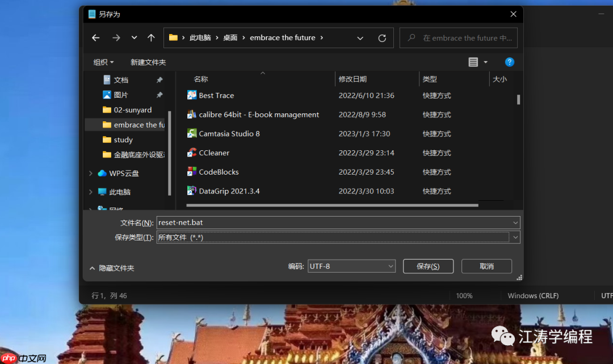The width and height of the screenshot is (613, 364).
Task: Open the 保存类型 file type dropdown
Action: coord(514,237)
